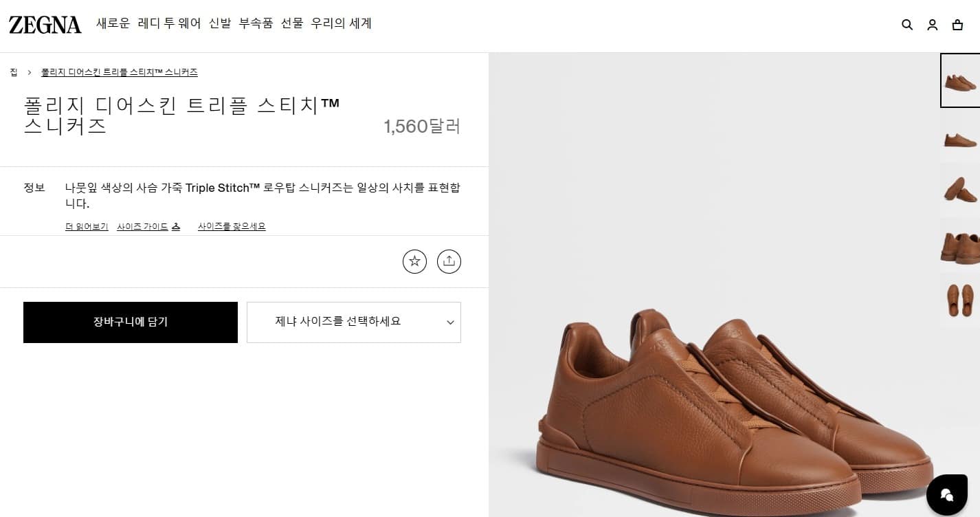This screenshot has width=980, height=517.
Task: Open the search magnifier icon
Action: 907,25
